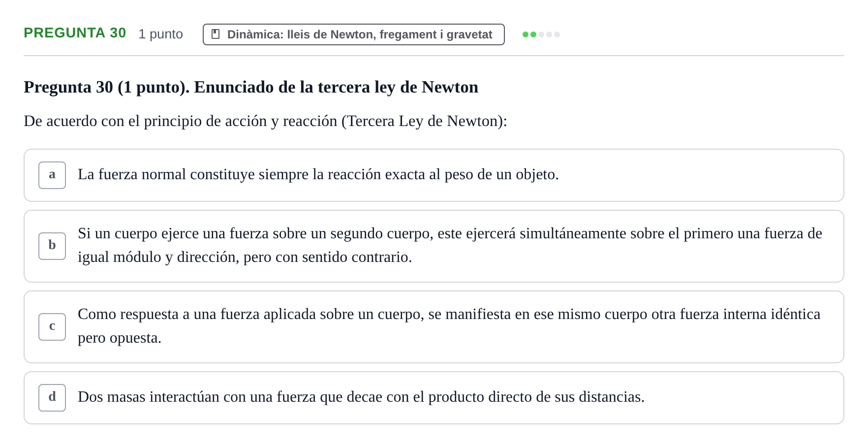The image size is (868, 448).
Task: Click the PREGUNTA 30 header label
Action: click(x=75, y=33)
